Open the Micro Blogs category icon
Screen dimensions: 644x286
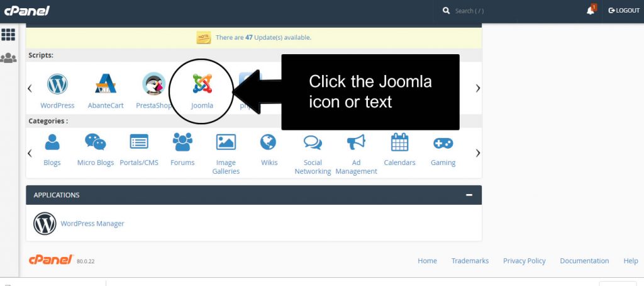[96, 142]
